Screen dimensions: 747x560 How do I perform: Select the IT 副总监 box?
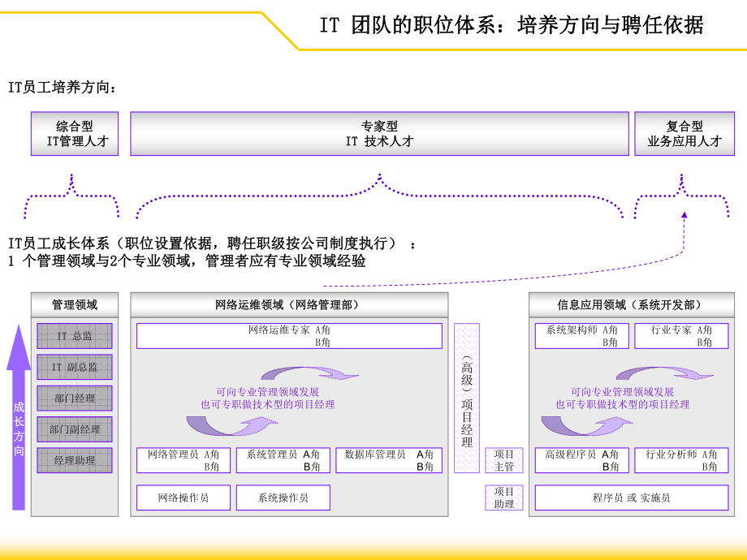click(74, 368)
